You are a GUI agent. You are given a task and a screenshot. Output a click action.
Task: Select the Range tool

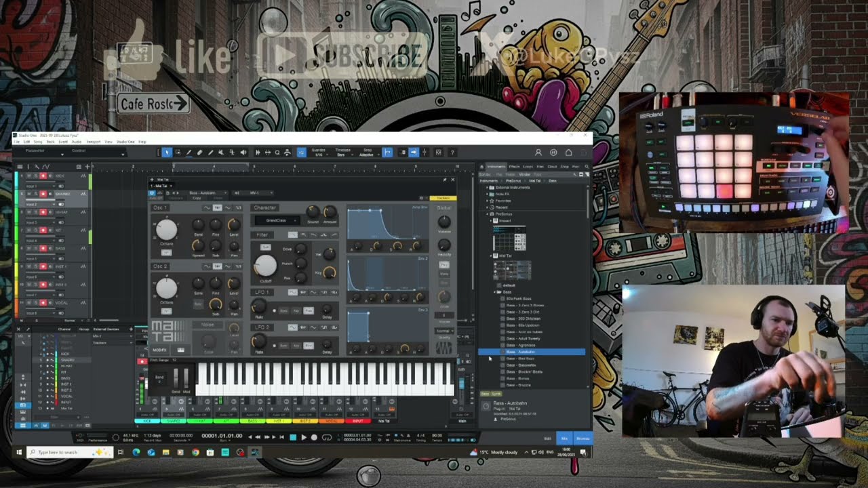[178, 152]
